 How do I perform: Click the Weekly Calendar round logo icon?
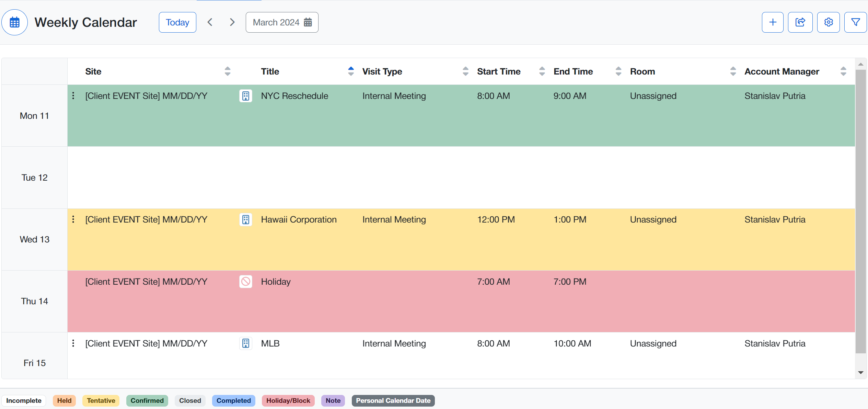(14, 22)
